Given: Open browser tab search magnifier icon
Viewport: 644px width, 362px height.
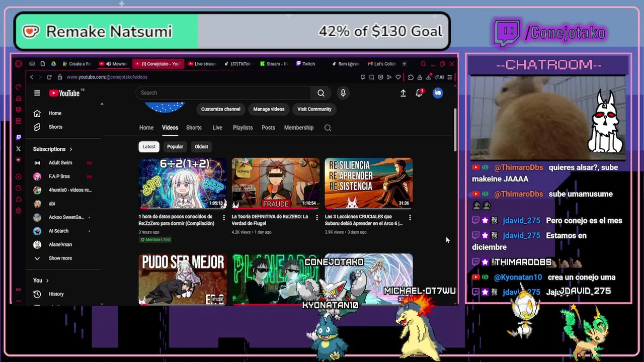Looking at the screenshot, I should pos(423,64).
